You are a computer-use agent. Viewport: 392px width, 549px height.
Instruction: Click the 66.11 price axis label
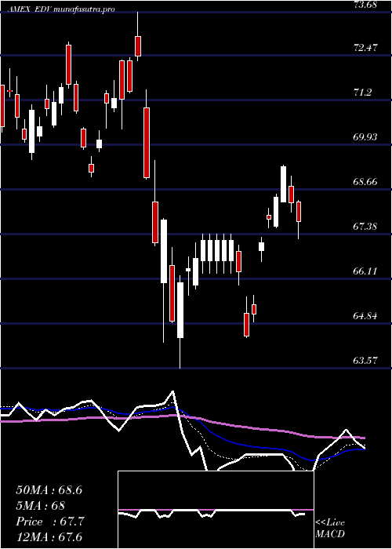365,271
